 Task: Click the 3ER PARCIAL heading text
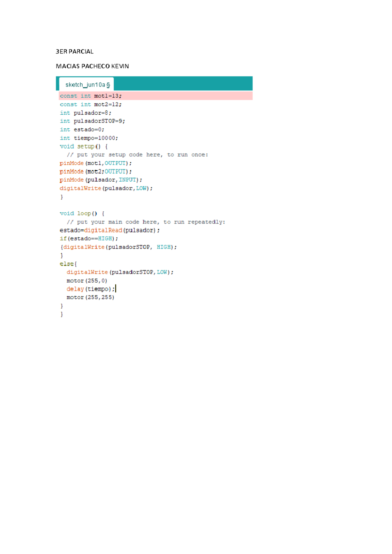[75, 52]
